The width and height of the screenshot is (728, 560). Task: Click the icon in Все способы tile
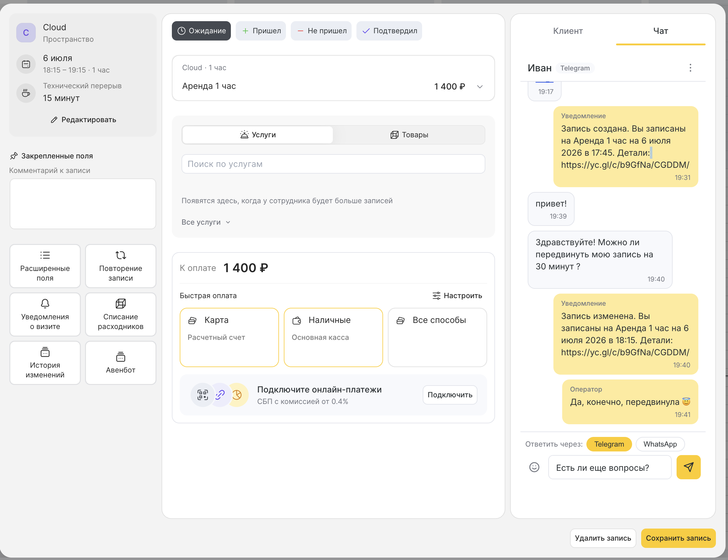[401, 321]
